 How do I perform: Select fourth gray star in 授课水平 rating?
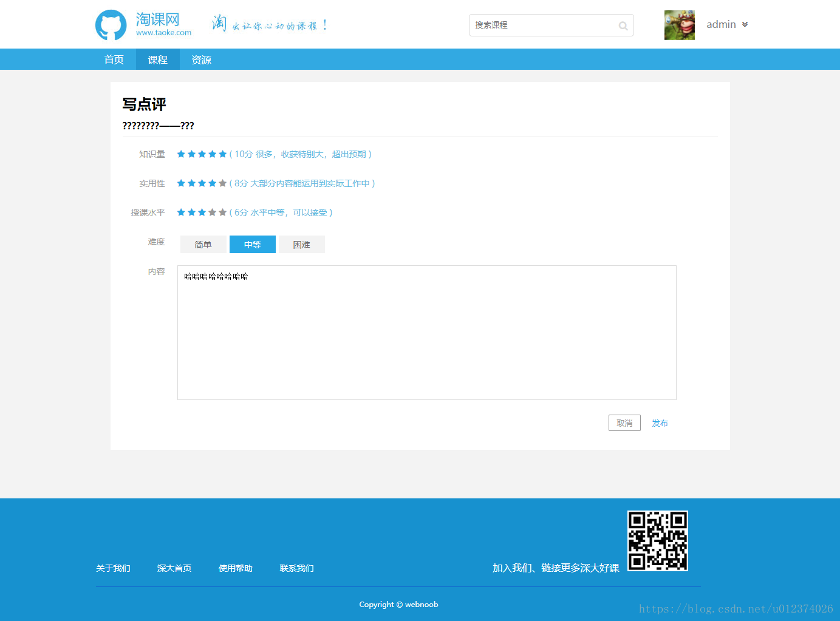(212, 212)
